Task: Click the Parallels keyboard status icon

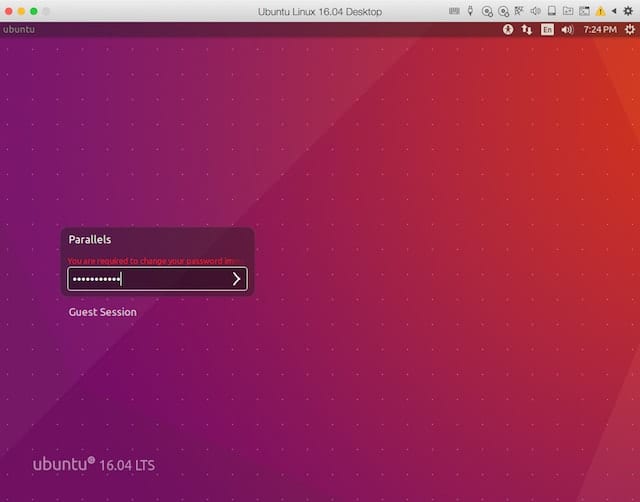Action: pyautogui.click(x=453, y=11)
